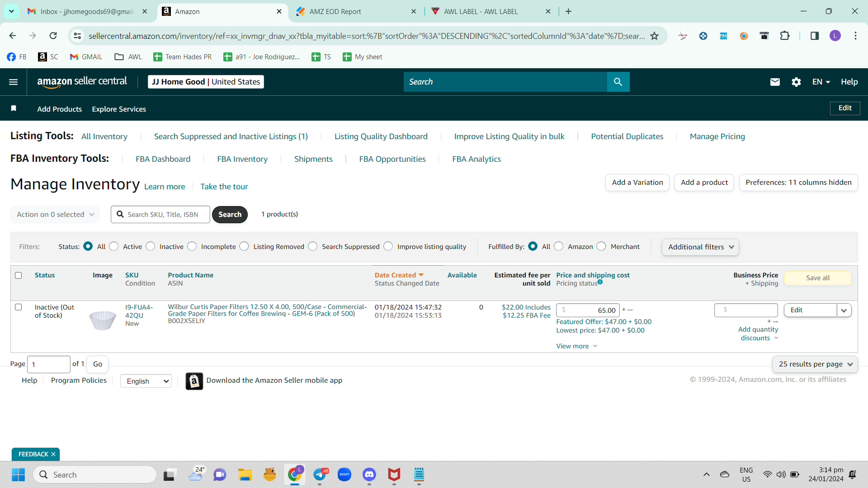This screenshot has height=488, width=868.
Task: Open the FB bookmark in bookmarks bar
Action: [x=17, y=56]
